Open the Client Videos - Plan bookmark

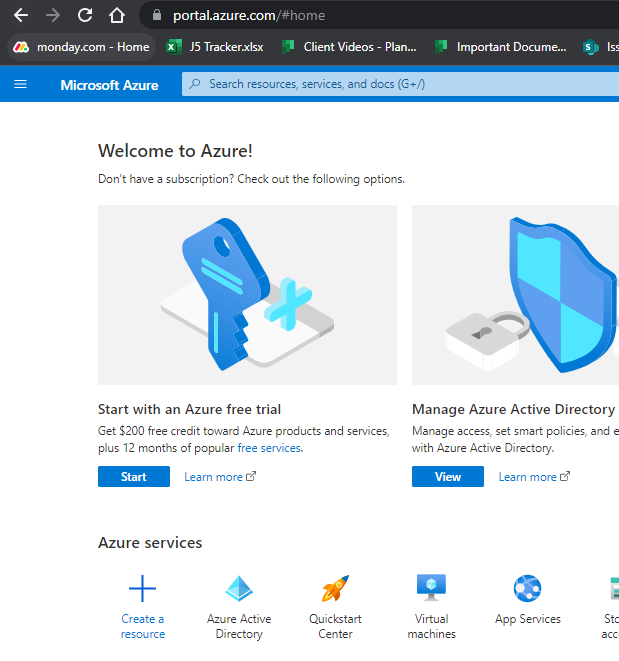(349, 47)
